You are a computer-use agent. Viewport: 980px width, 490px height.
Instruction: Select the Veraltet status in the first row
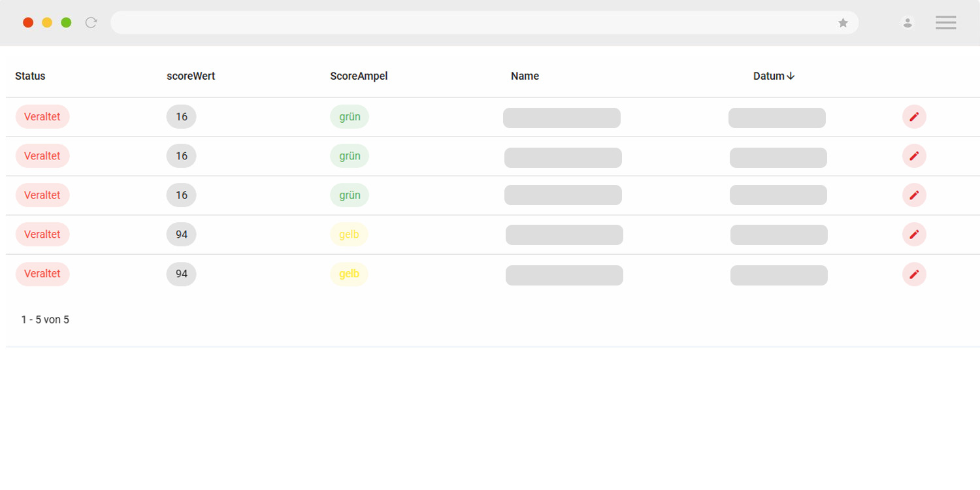(42, 117)
